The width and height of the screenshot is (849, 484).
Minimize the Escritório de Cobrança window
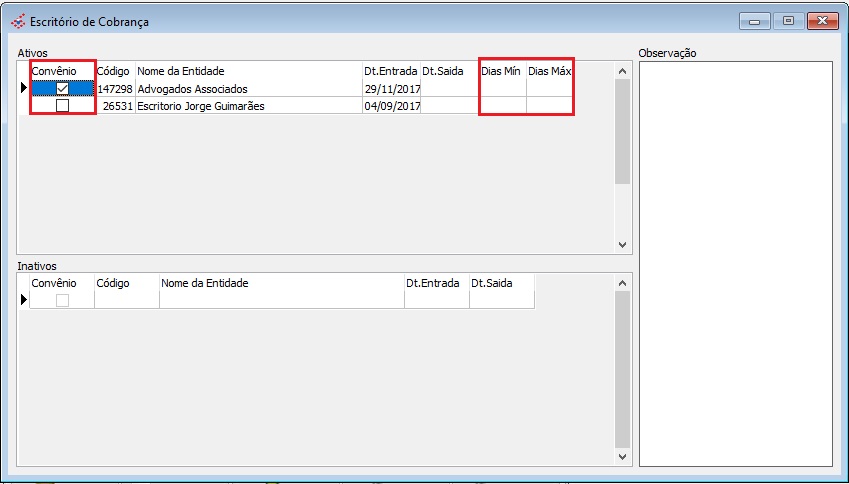click(x=754, y=21)
